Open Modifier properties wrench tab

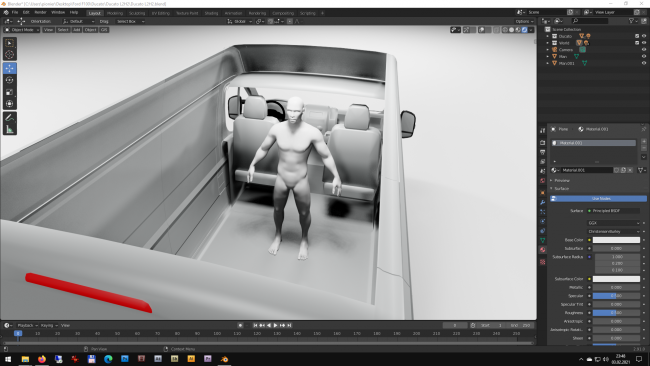543,202
